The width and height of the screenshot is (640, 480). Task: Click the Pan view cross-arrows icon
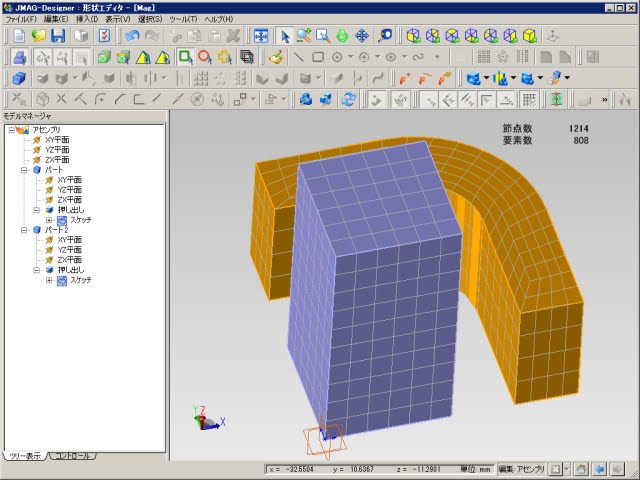pos(363,35)
